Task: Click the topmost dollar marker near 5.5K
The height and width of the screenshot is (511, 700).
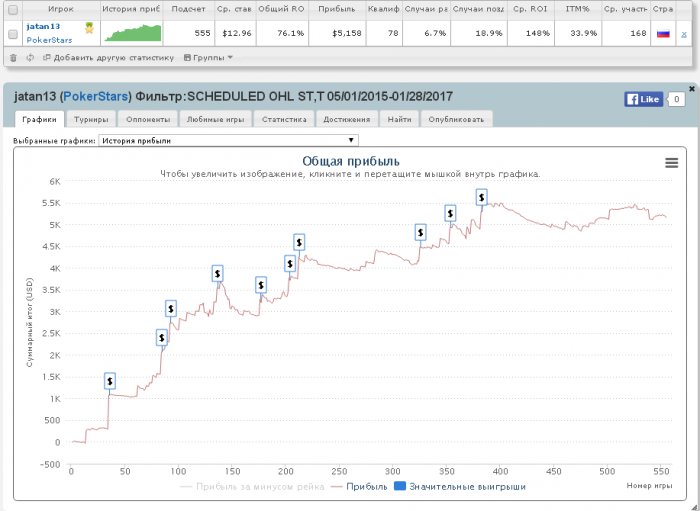Action: click(x=481, y=197)
